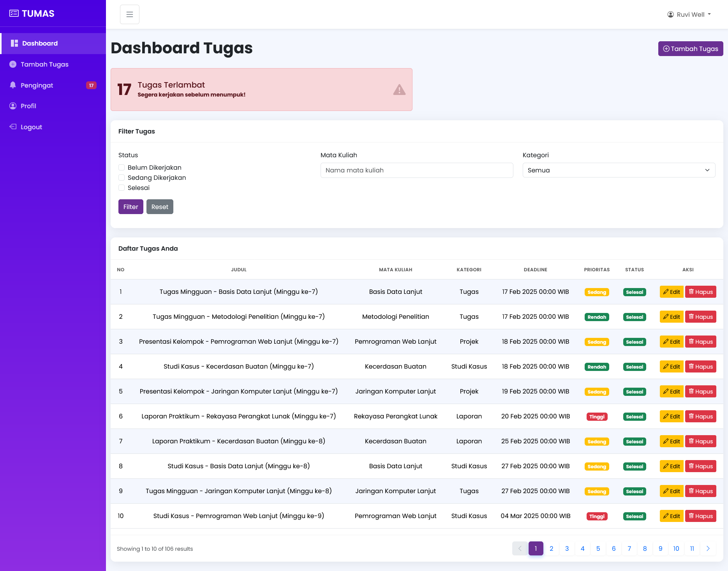This screenshot has width=728, height=571.
Task: Click the red 17 badge on Pengingat
Action: (91, 85)
